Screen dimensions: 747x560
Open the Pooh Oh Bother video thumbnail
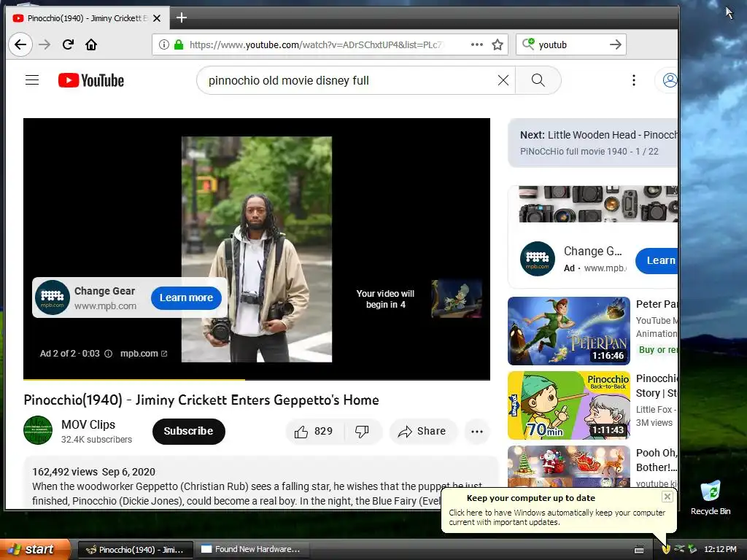pos(569,467)
